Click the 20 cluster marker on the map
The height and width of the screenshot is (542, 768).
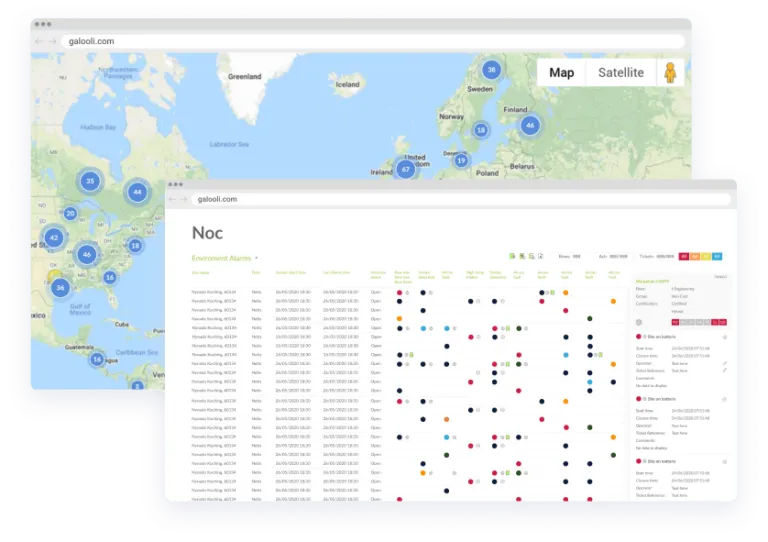pyautogui.click(x=71, y=213)
